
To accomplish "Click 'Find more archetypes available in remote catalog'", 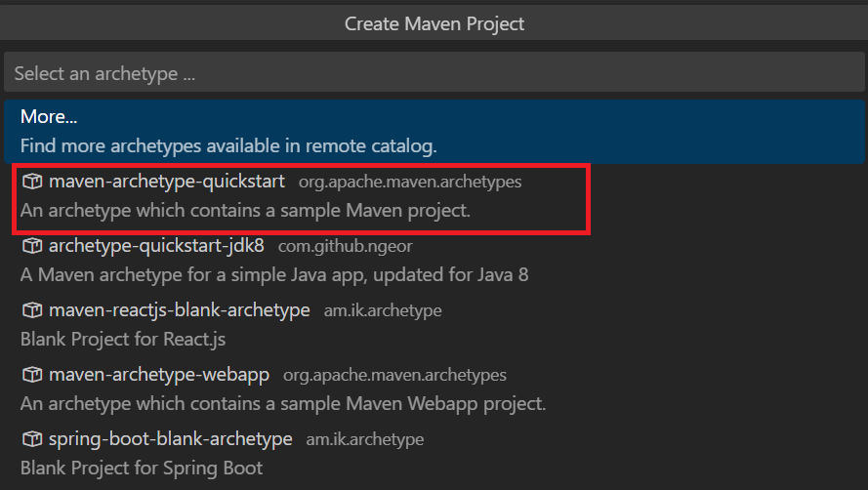I will point(228,146).
